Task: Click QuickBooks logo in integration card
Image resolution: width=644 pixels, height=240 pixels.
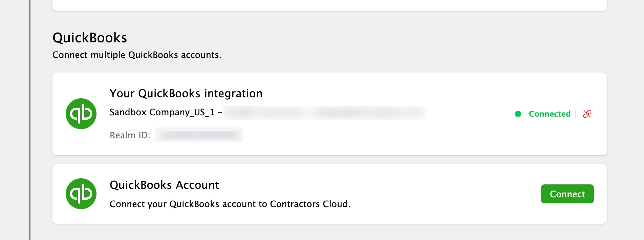Action: [81, 114]
